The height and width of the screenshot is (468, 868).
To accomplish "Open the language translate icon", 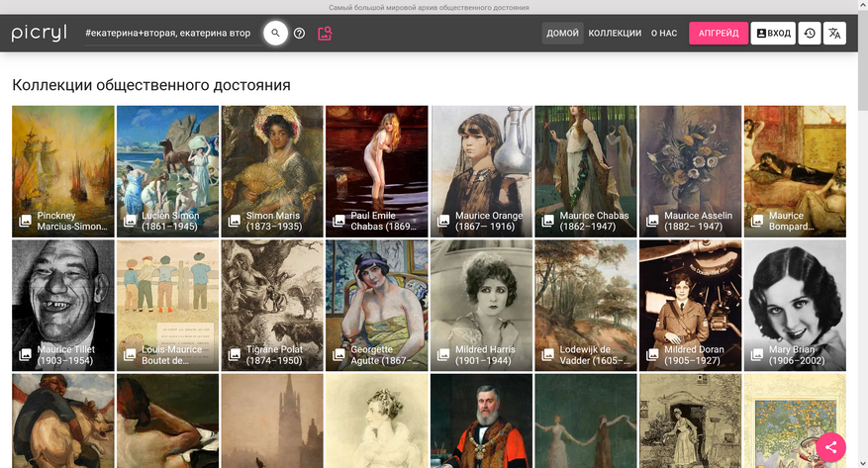I will (x=834, y=34).
